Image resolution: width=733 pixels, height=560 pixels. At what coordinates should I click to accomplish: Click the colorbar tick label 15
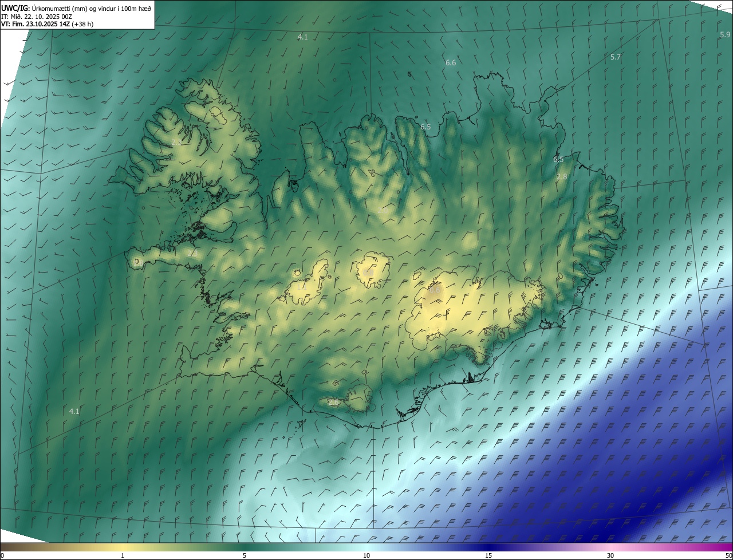[488, 555]
